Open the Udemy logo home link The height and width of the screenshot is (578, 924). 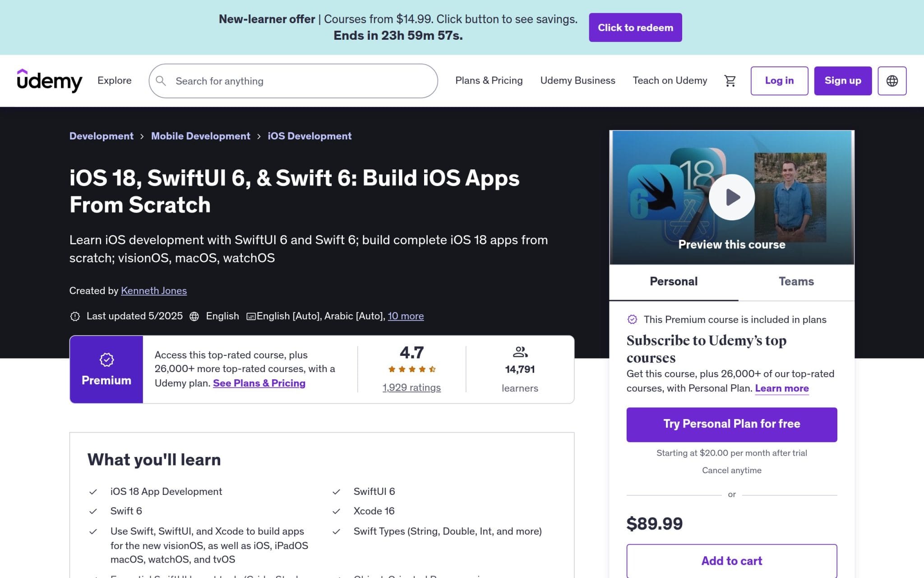(x=50, y=81)
